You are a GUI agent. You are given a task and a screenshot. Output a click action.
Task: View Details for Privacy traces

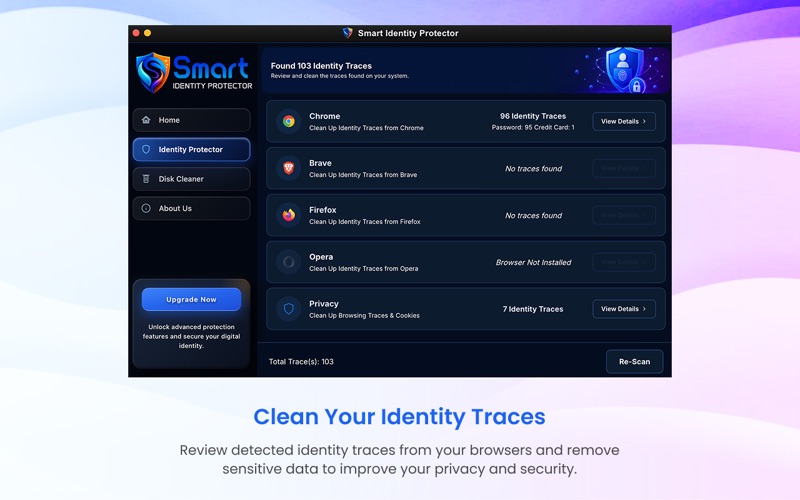pos(624,309)
